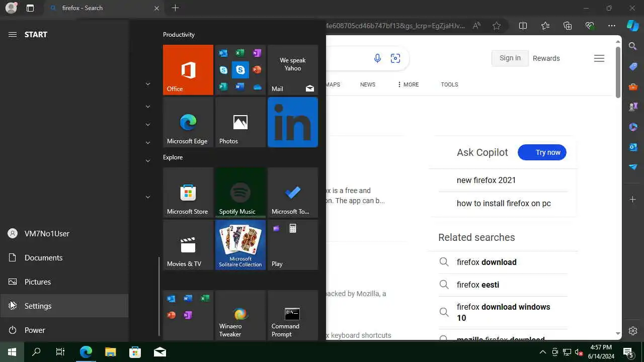Screen dimensions: 644x362
Task: Expand the START hamburger menu
Action: tap(13, 34)
